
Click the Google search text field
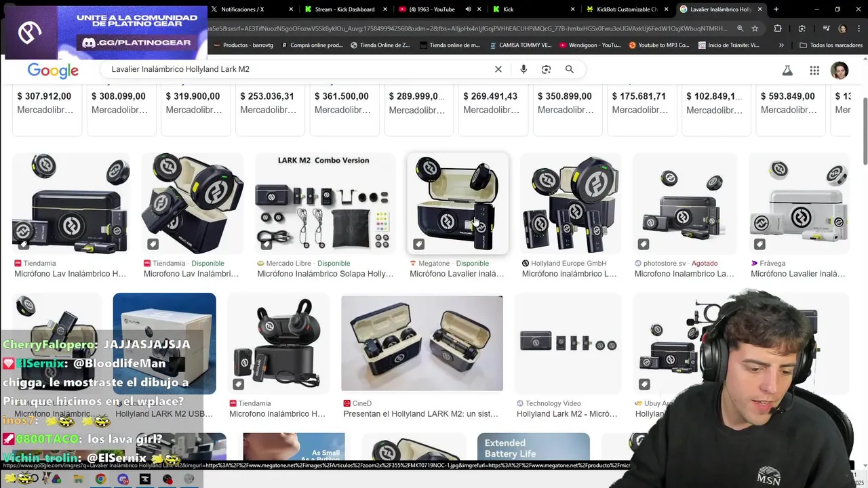click(298, 69)
